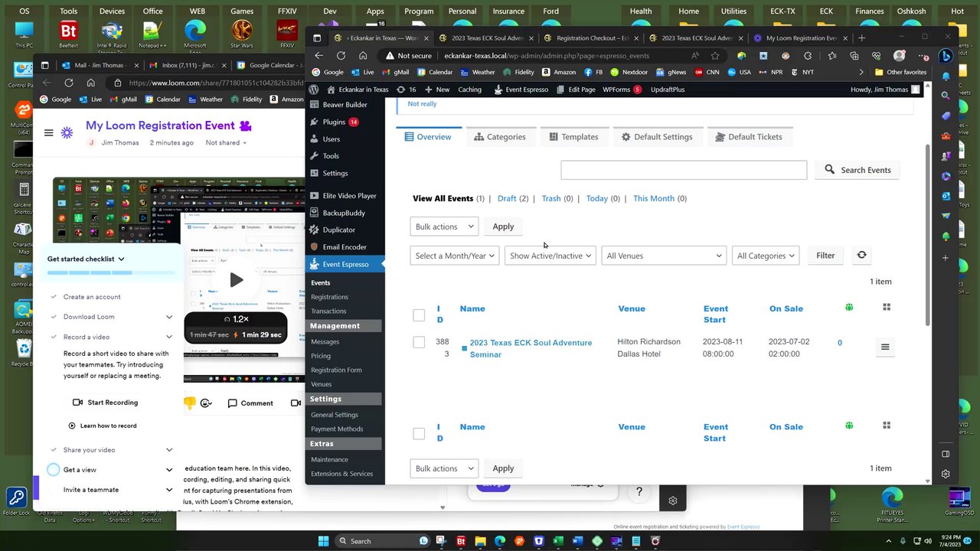Click the help question mark button
Image resolution: width=980 pixels, height=551 pixels.
639,491
